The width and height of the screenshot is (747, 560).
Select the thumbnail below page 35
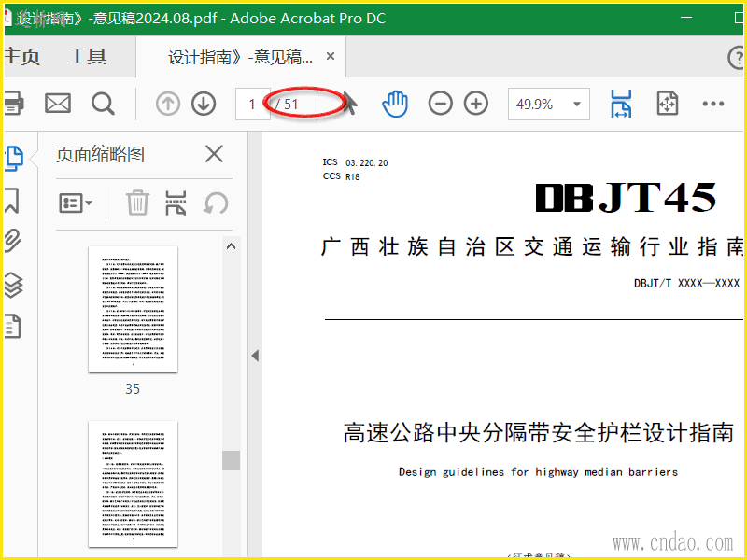pyautogui.click(x=133, y=483)
